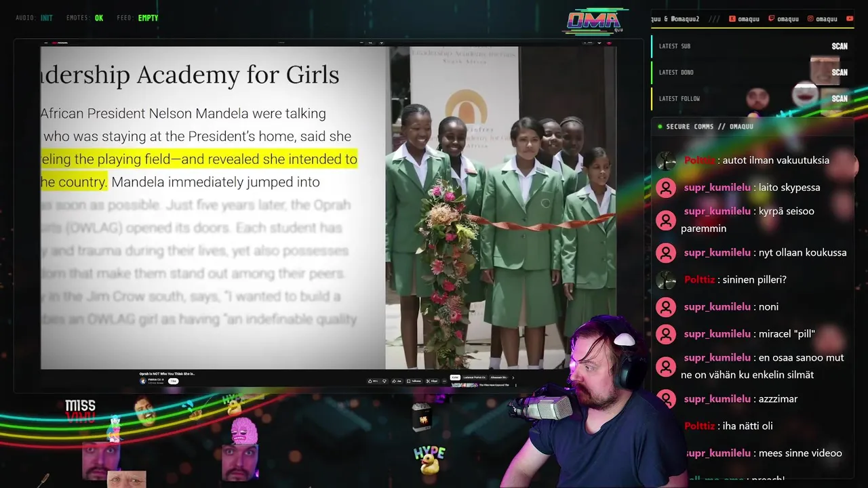Select the 'Kaikki' filter chip
868x488 pixels.
[x=455, y=378]
